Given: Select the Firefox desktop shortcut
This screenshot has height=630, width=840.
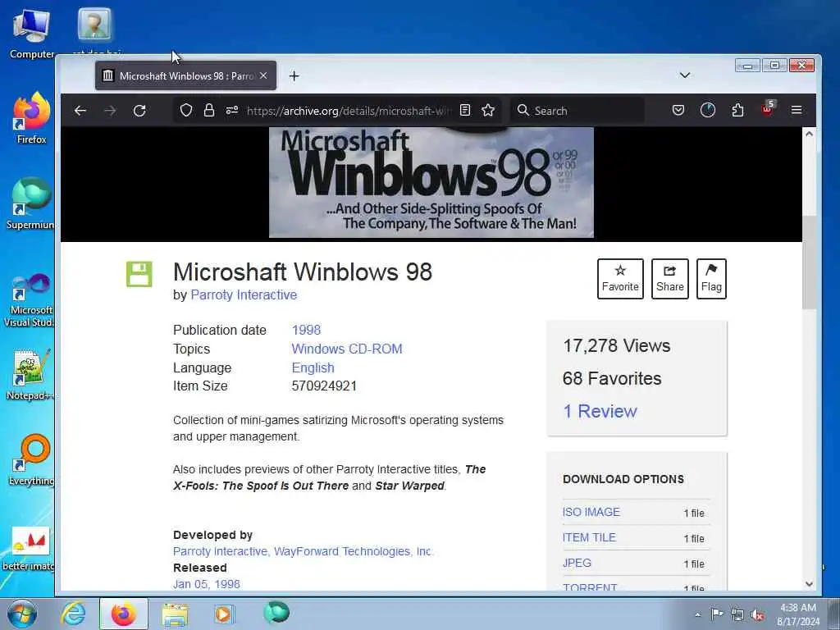Looking at the screenshot, I should [31, 119].
